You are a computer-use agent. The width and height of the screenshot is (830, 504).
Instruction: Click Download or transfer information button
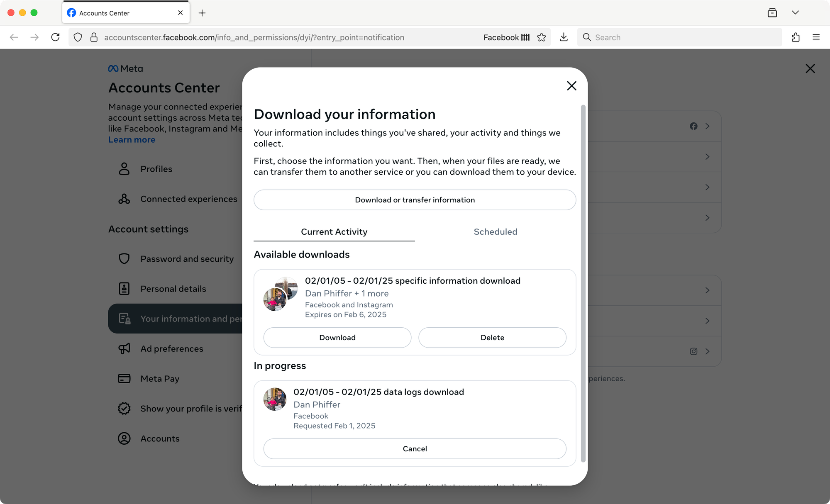coord(415,199)
